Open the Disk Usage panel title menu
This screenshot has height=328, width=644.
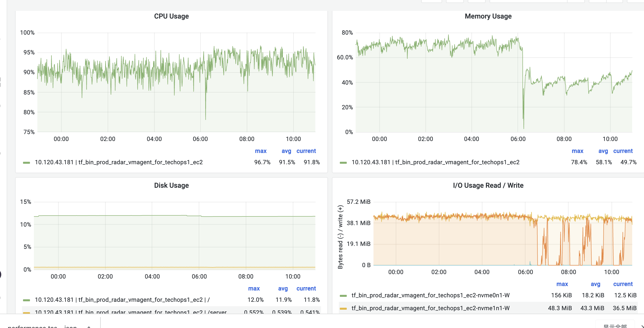pos(171,185)
